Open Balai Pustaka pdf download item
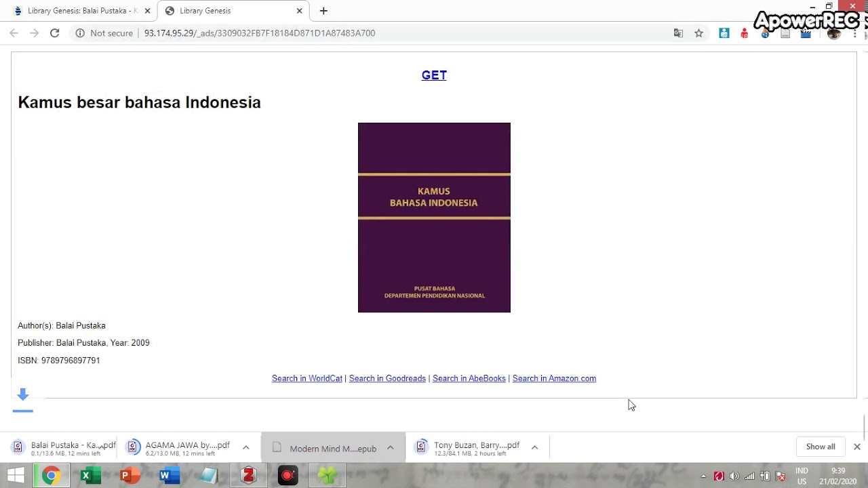This screenshot has width=868, height=488. coord(64,447)
